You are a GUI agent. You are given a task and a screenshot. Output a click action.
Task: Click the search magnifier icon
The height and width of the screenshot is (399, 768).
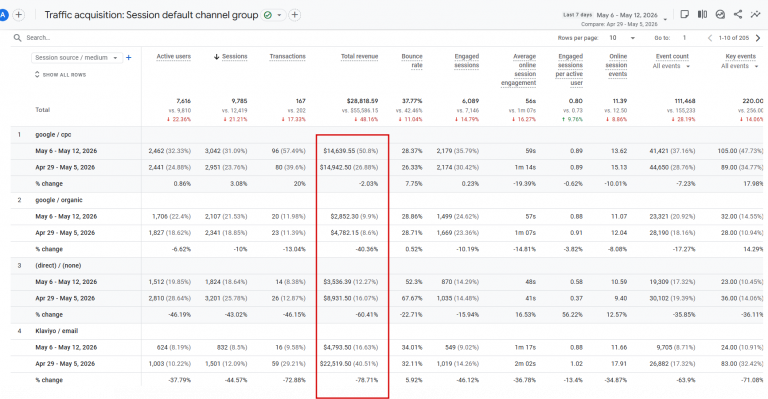coord(18,38)
